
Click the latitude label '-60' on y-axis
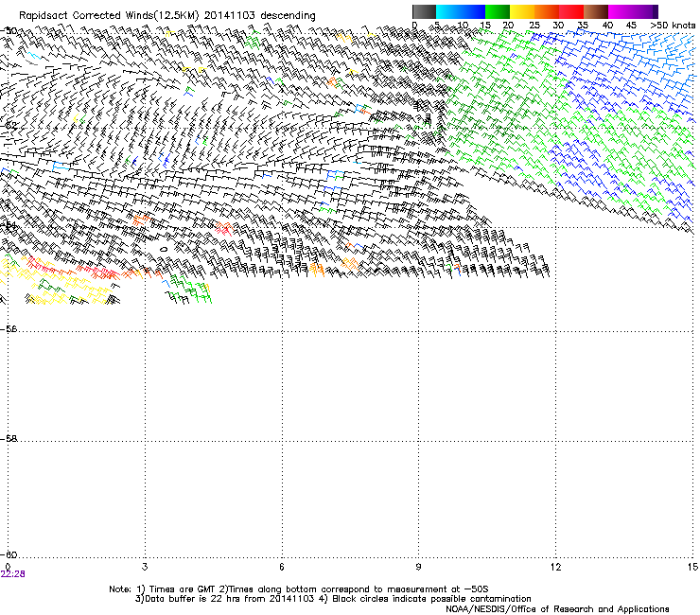[9, 554]
